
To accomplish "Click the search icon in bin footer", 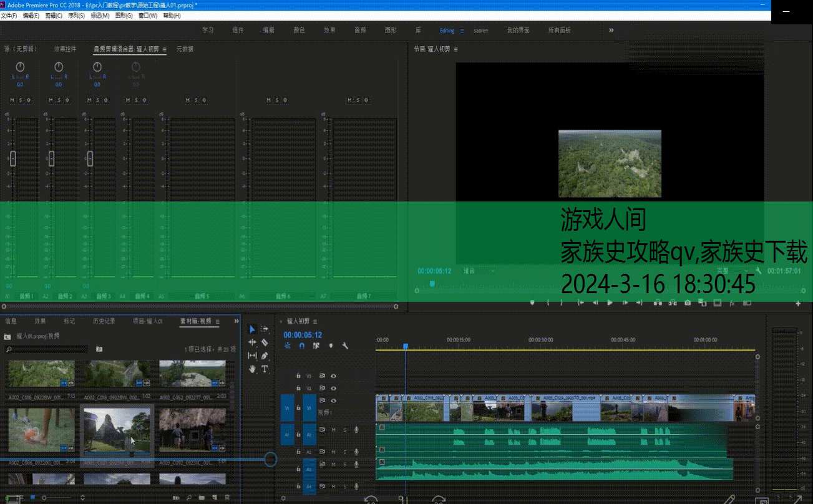I will [190, 498].
